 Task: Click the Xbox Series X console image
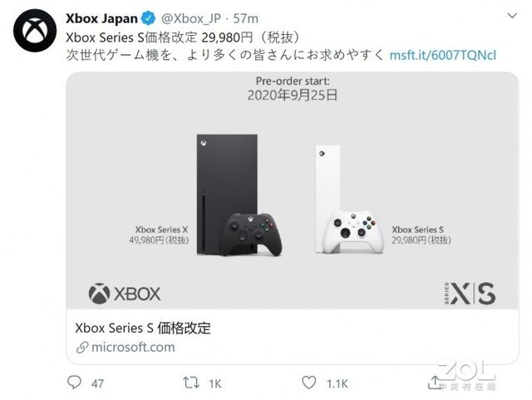(227, 195)
